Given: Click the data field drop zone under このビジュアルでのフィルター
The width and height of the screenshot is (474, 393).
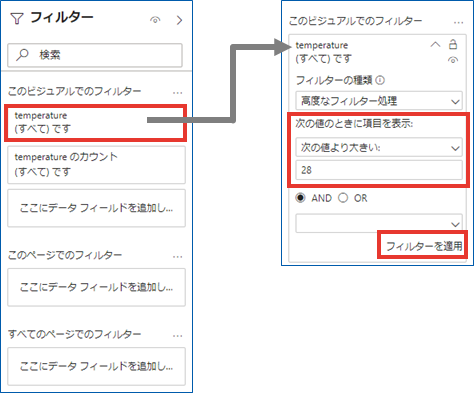Looking at the screenshot, I should 96,208.
